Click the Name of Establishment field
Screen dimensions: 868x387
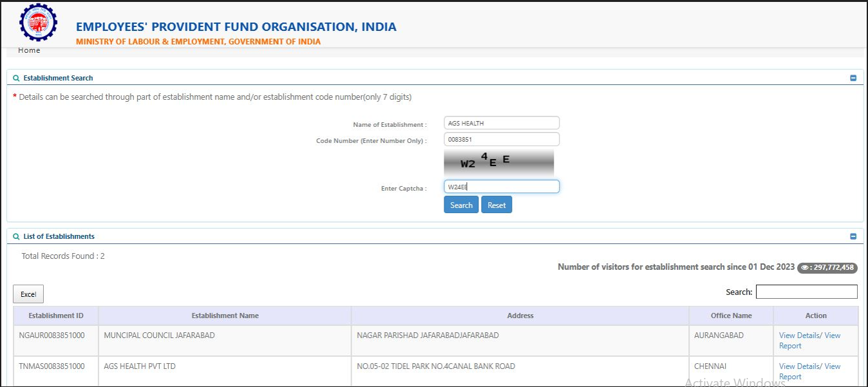[x=501, y=123]
